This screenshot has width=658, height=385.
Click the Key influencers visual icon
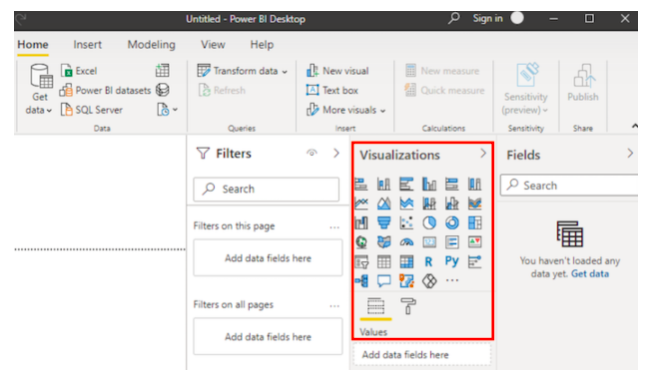[475, 262]
